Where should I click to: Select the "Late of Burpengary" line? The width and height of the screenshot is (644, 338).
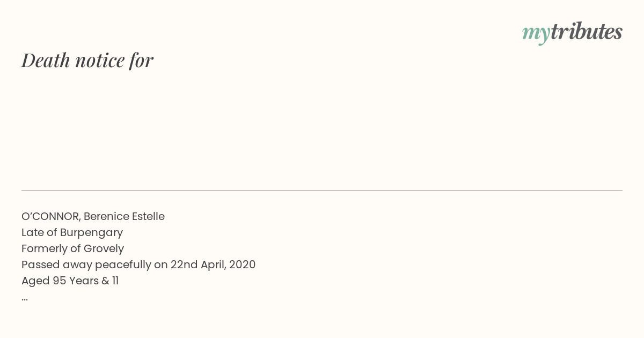pyautogui.click(x=72, y=232)
